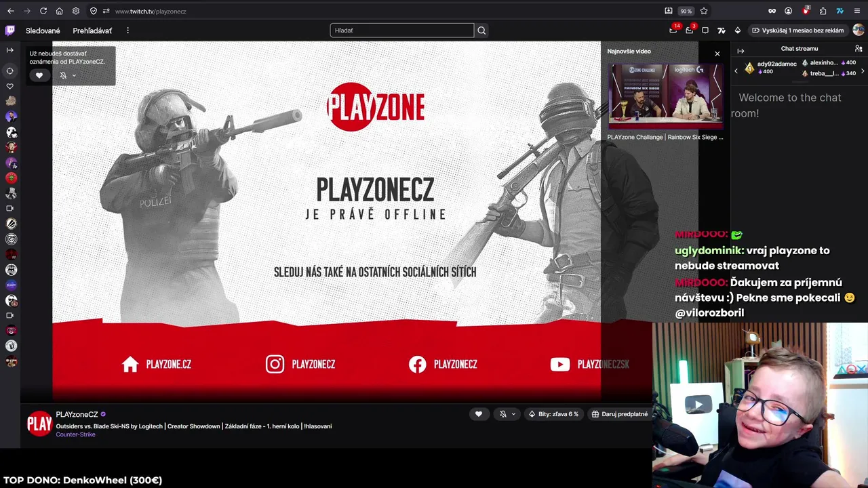Open stories icon in left sidebar
The width and height of the screenshot is (868, 488).
coord(10,70)
